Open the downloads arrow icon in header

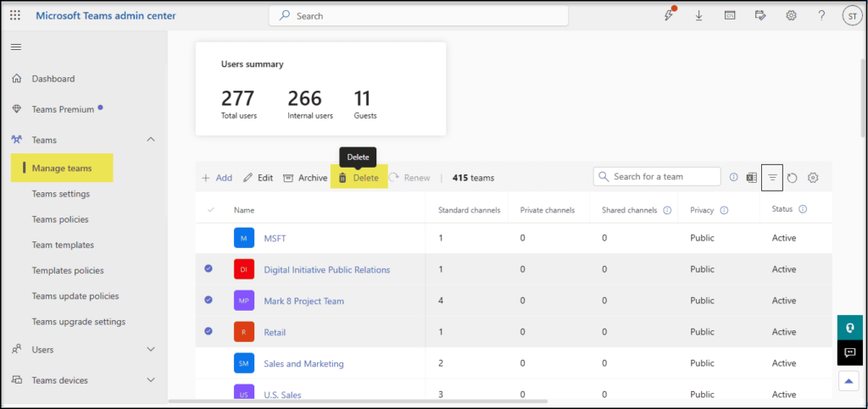pyautogui.click(x=698, y=15)
